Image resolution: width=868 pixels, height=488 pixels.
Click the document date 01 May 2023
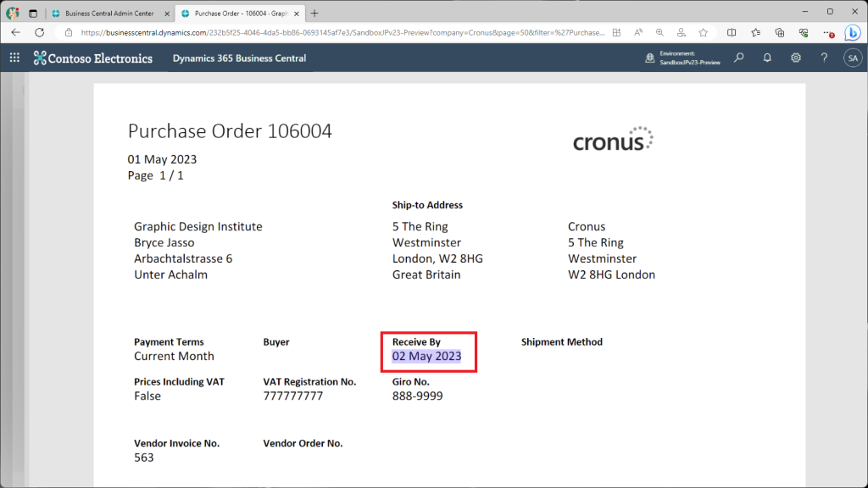tap(162, 159)
